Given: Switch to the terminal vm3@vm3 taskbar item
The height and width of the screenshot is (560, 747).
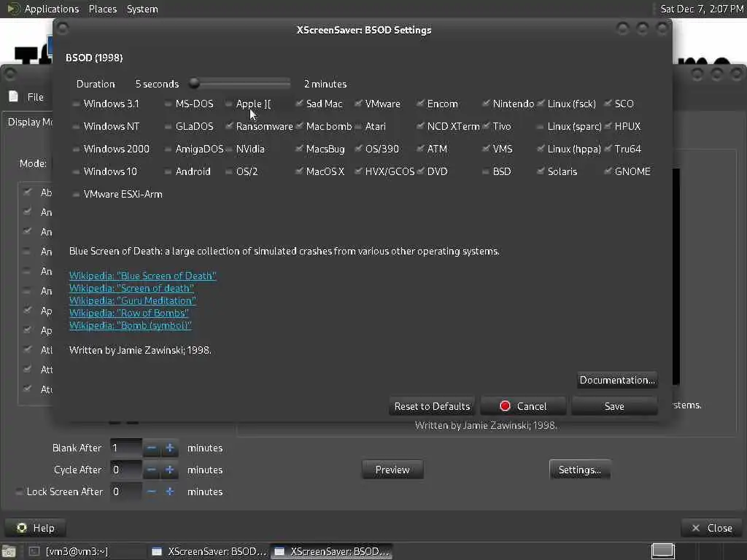Looking at the screenshot, I should coord(69,551).
